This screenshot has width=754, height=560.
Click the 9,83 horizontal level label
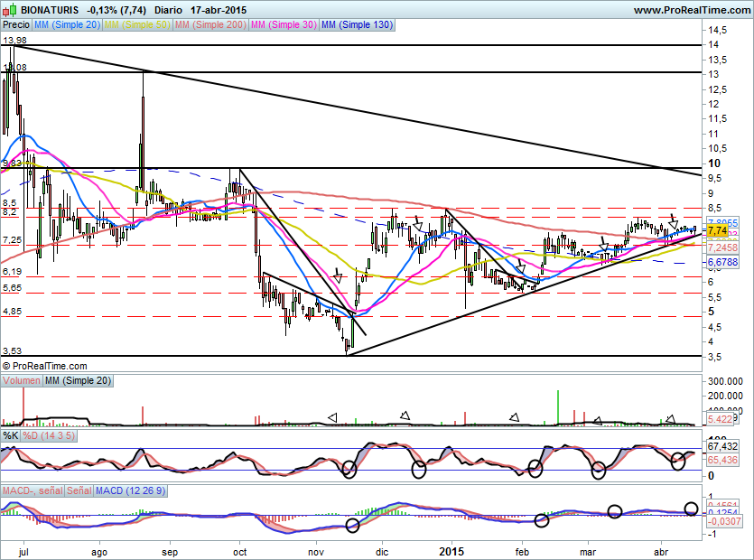tap(12, 163)
